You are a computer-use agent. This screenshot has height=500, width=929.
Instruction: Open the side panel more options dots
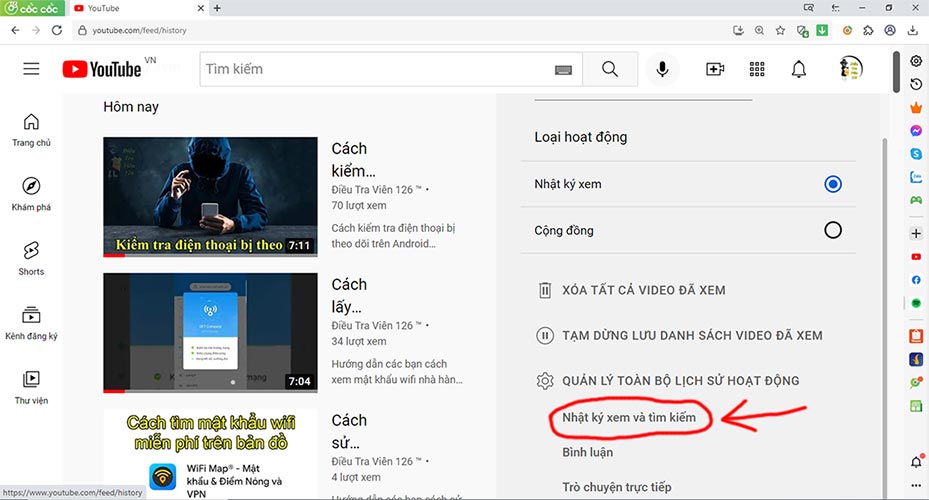point(916,485)
